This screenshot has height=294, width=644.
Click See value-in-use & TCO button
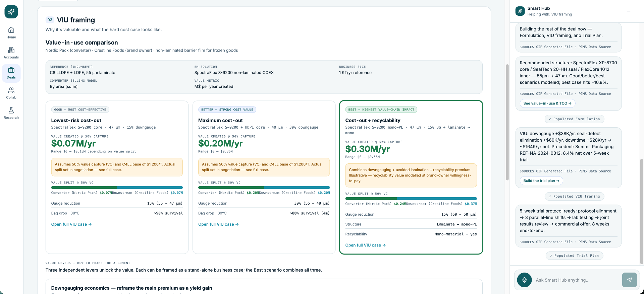tap(547, 103)
